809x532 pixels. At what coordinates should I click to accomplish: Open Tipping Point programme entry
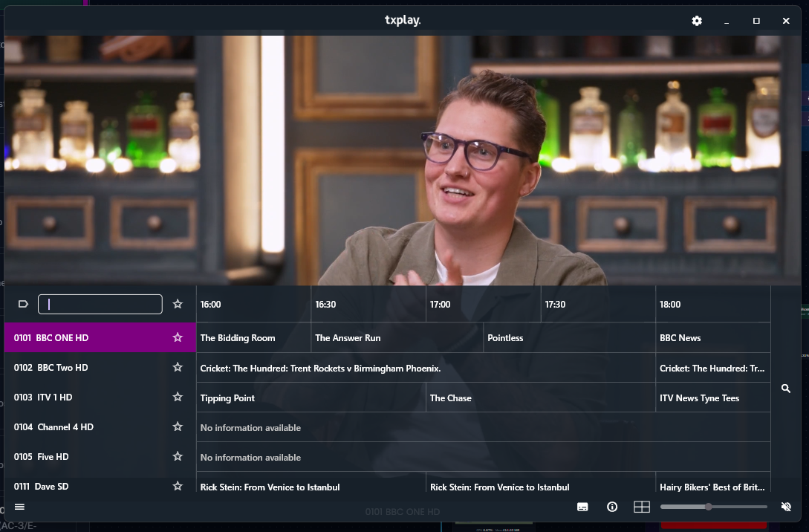click(x=311, y=398)
